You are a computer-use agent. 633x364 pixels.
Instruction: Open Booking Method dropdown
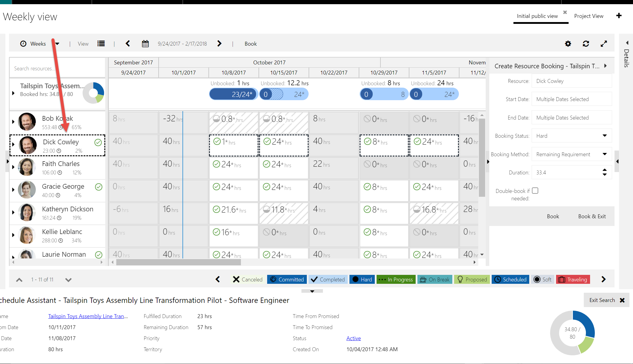point(604,154)
